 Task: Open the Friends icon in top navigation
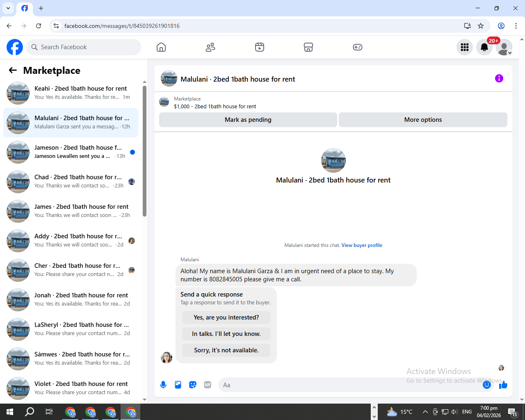point(210,47)
